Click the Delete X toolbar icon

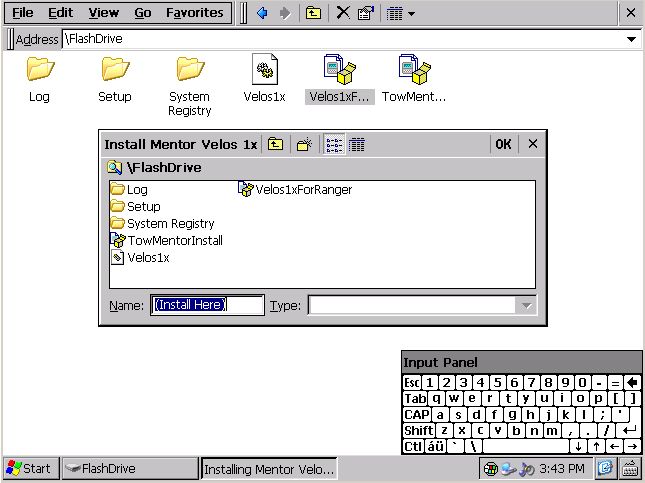[x=343, y=13]
